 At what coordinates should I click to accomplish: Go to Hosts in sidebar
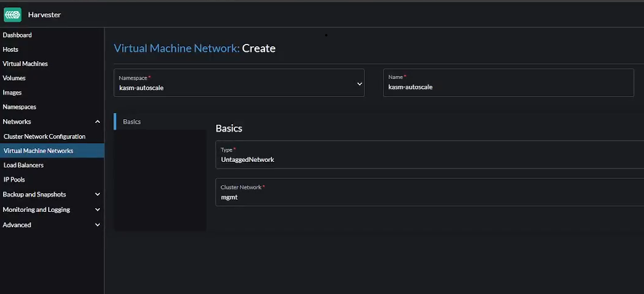[10, 49]
